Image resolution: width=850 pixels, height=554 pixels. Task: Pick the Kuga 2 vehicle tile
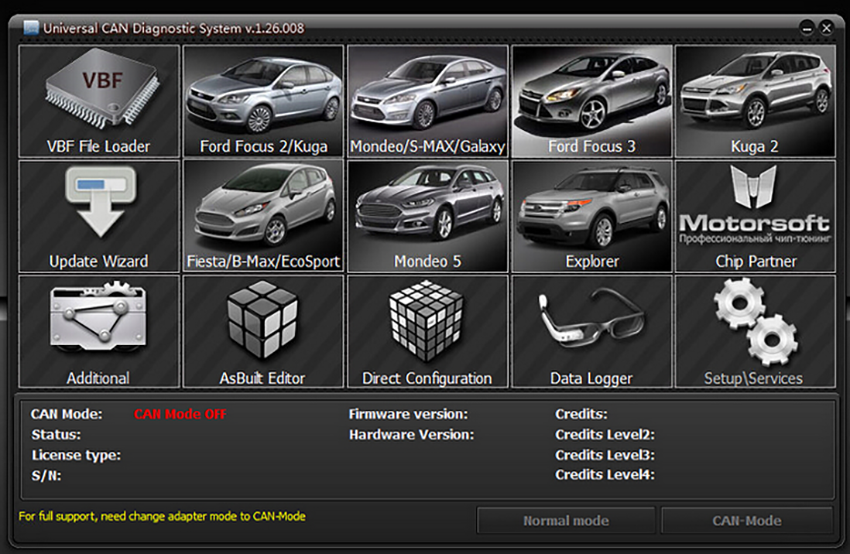coord(755,101)
